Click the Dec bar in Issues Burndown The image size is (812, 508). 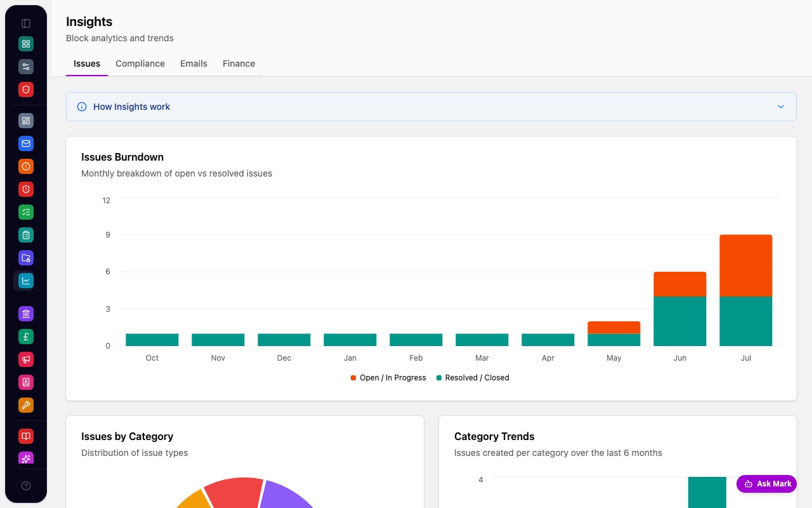click(x=284, y=340)
